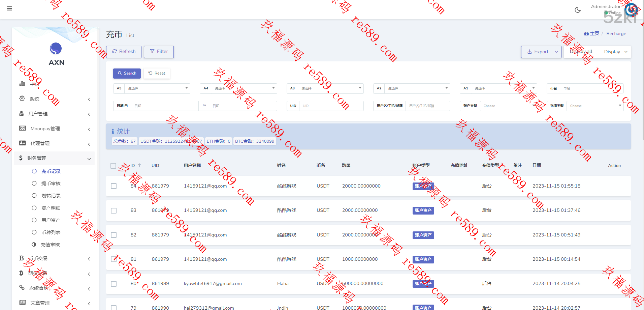Click the ID column sort arrow
The height and width of the screenshot is (310, 644).
tap(139, 165)
